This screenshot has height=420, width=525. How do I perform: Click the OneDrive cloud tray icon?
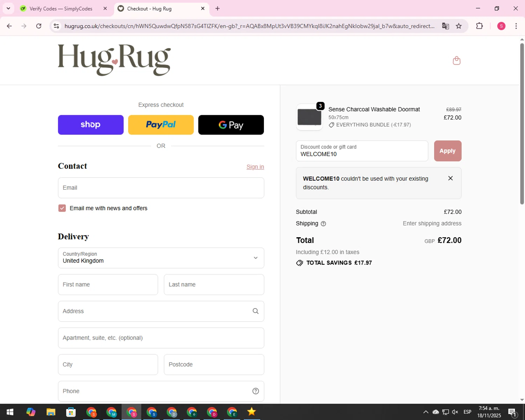click(x=436, y=412)
